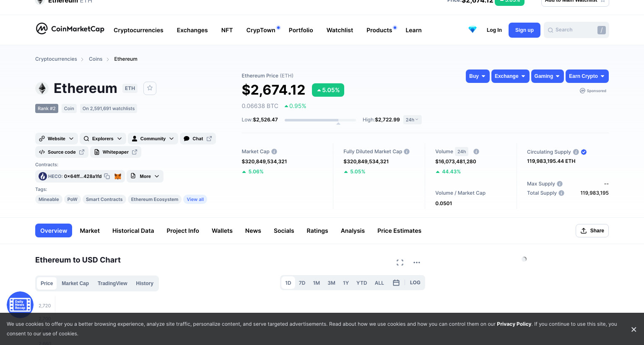Open Total Supply info icon
Viewport: 644px width, 345px height.
click(561, 193)
